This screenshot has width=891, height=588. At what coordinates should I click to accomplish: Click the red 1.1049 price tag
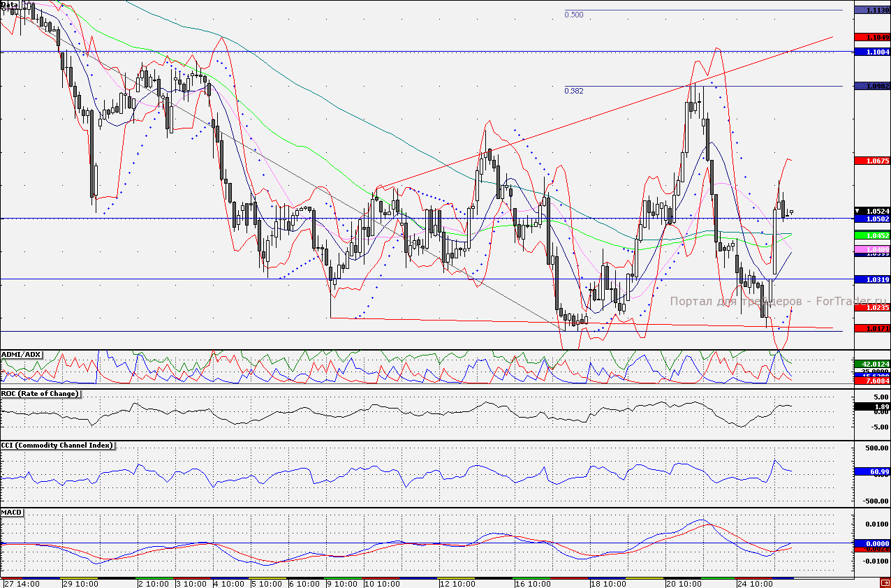871,36
